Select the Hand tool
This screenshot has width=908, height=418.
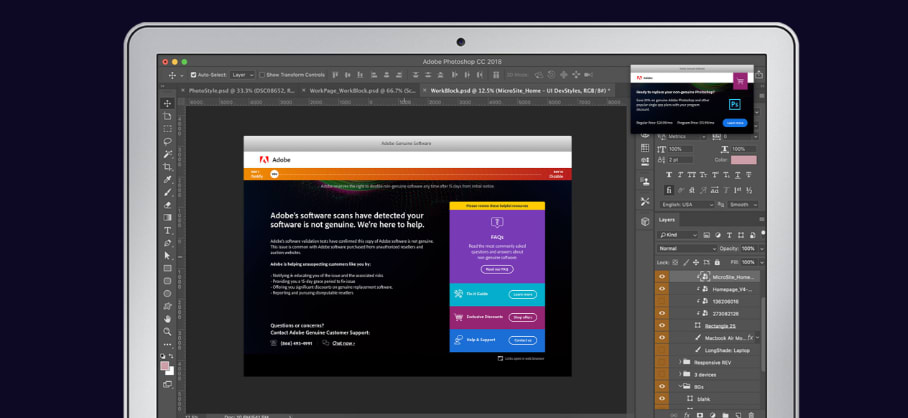pyautogui.click(x=167, y=319)
